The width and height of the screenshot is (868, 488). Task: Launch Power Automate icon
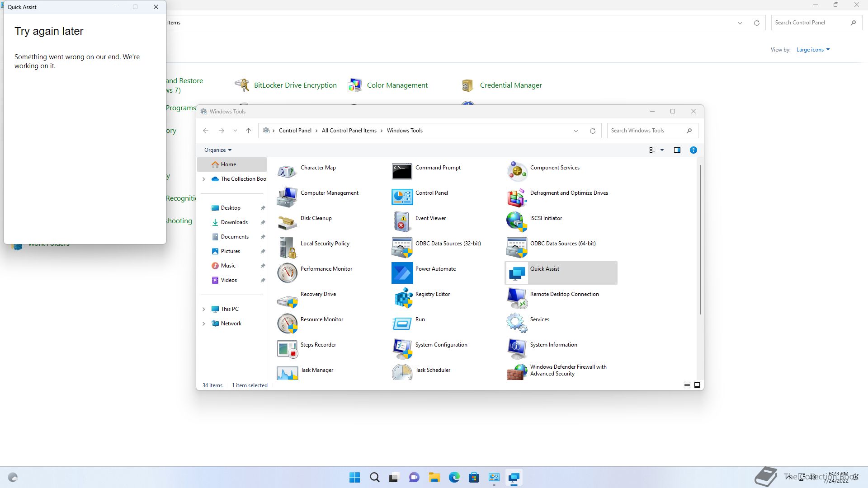click(x=402, y=273)
